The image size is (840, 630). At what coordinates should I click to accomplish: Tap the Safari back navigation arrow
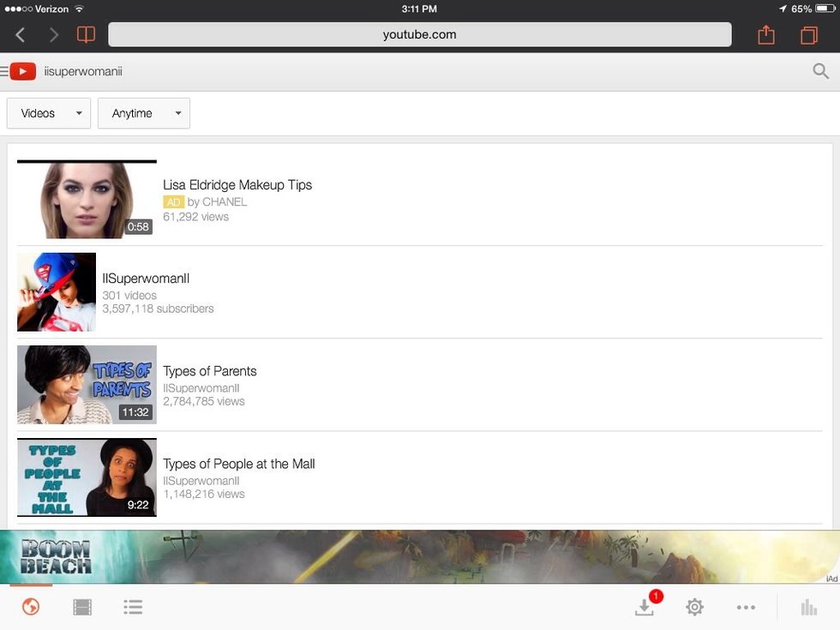pyautogui.click(x=19, y=34)
